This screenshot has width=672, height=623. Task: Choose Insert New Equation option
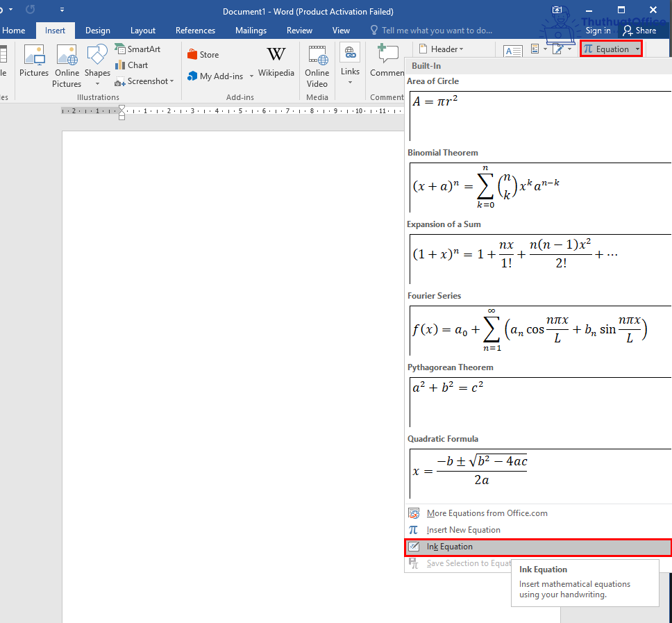pyautogui.click(x=463, y=530)
